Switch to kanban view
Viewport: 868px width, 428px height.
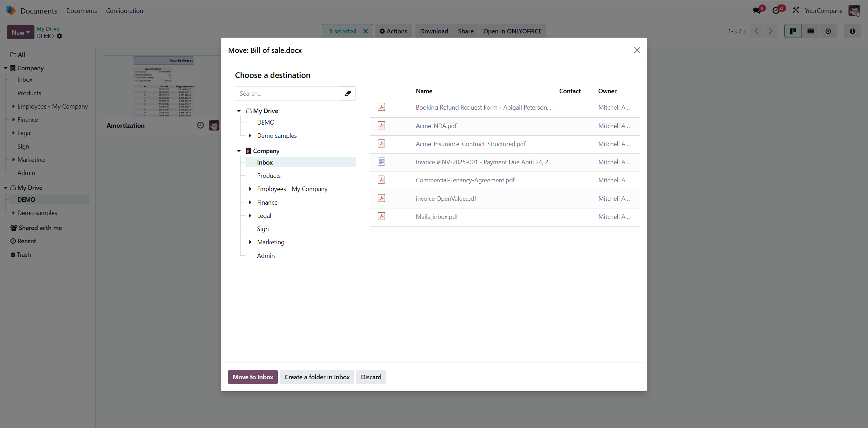tap(793, 31)
